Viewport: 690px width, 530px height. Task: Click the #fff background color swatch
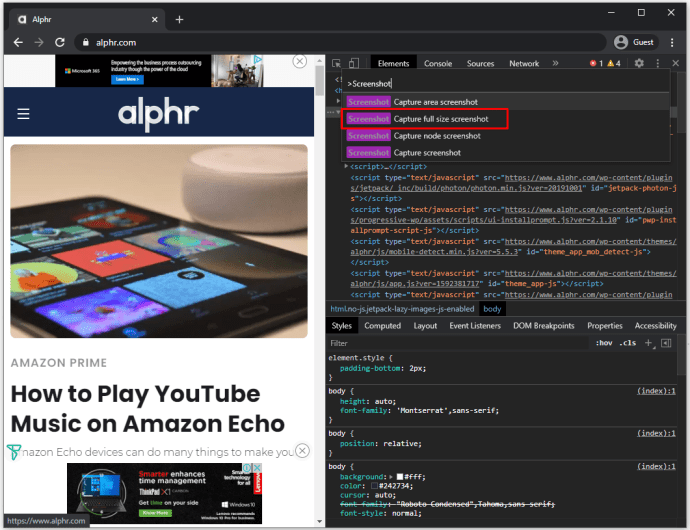[400, 477]
